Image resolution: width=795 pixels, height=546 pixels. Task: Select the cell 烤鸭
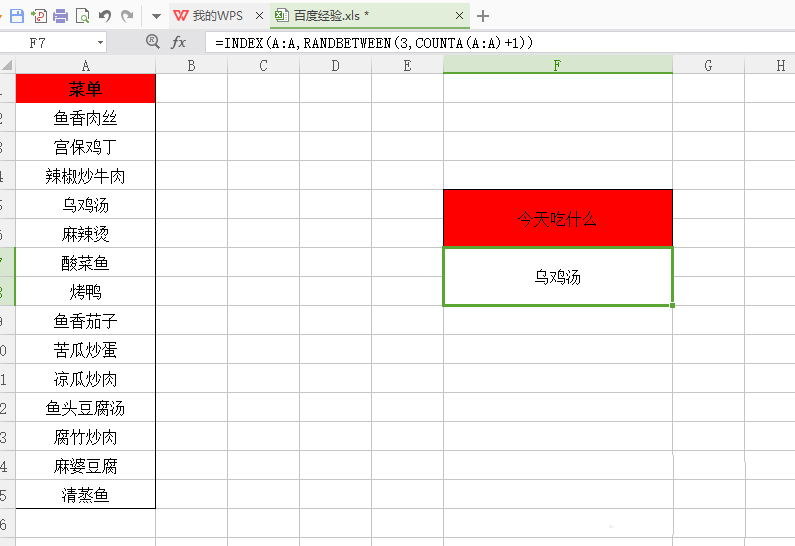point(86,291)
